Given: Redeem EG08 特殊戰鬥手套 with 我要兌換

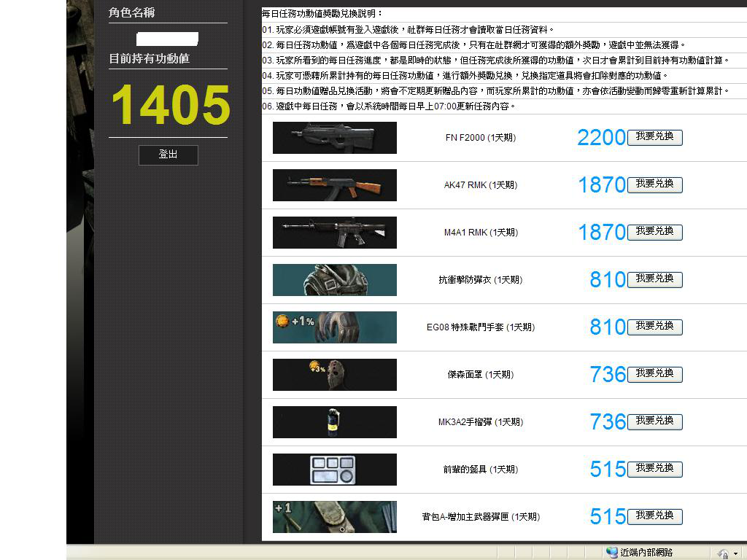Looking at the screenshot, I should (x=654, y=327).
